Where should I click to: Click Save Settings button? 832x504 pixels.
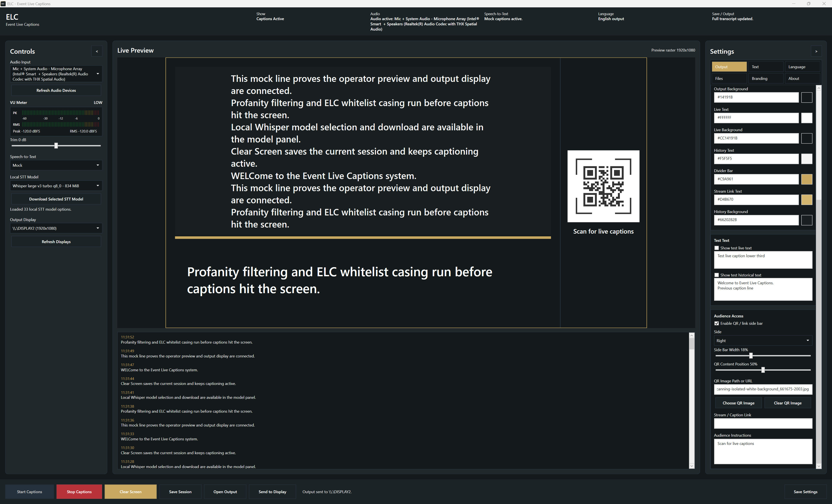805,492
